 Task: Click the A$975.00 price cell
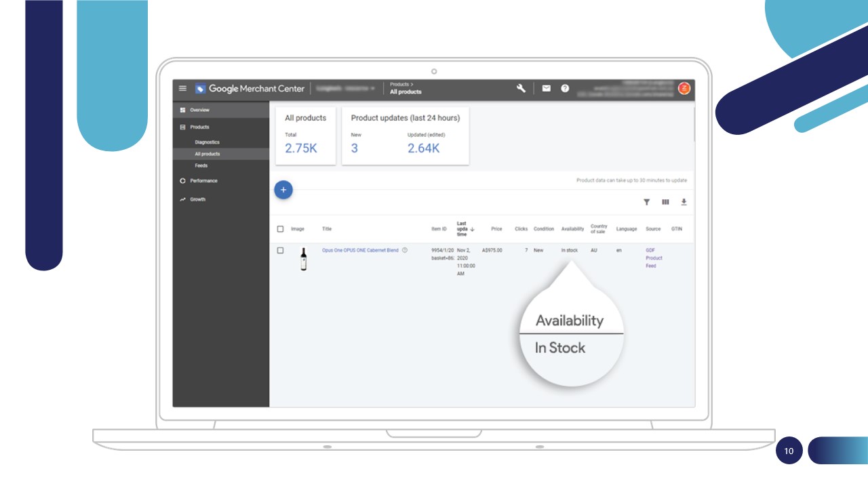pos(492,250)
